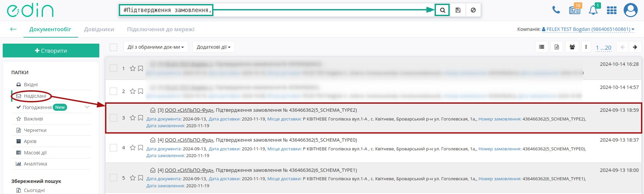644x194 pixels.
Task: Open the news icon with 10 badge
Action: coord(575,9)
